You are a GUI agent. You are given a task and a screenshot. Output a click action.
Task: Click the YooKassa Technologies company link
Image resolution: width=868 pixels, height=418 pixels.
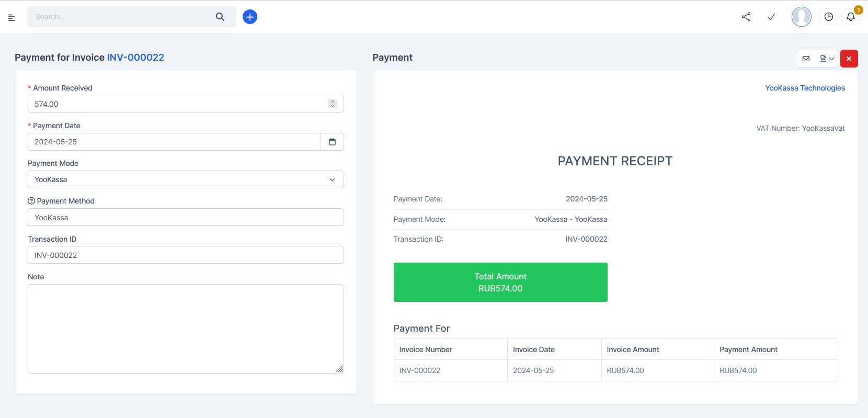pos(805,87)
